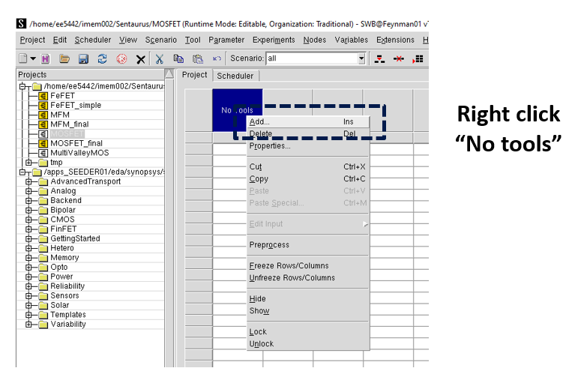Viewport: 563px width, 392px height.
Task: Click Freeze Rows/Columns menu entry
Action: [289, 265]
